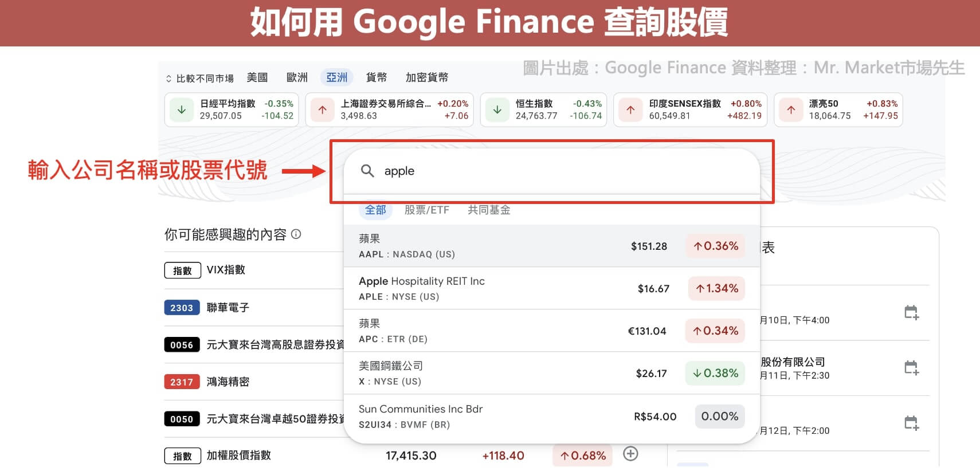
Task: Click the 17,415.30 index value
Action: (x=411, y=456)
